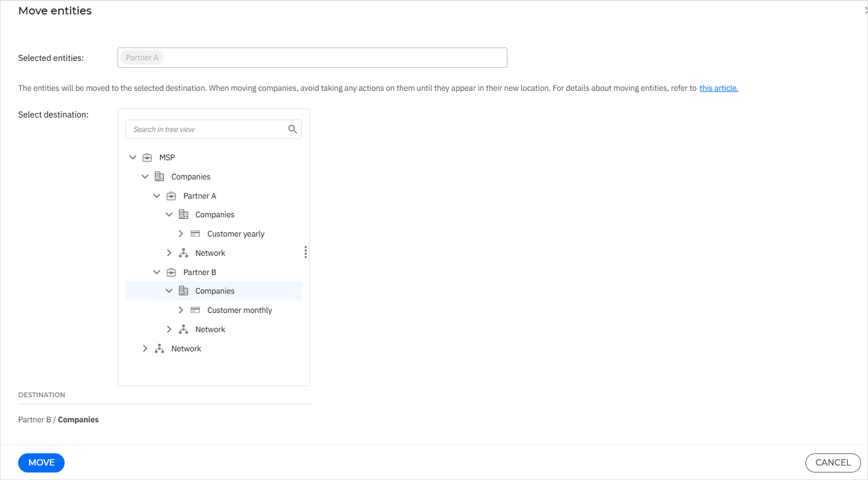
Task: Click the Partner A briefcase icon
Action: 171,196
